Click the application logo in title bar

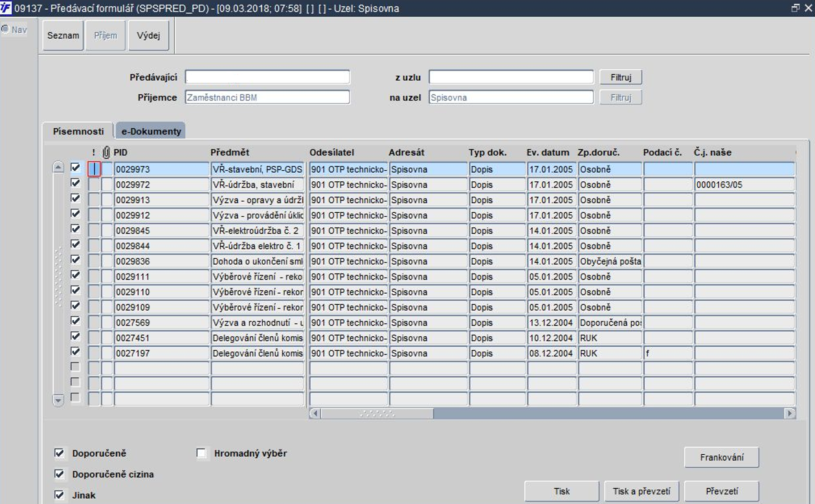6,8
